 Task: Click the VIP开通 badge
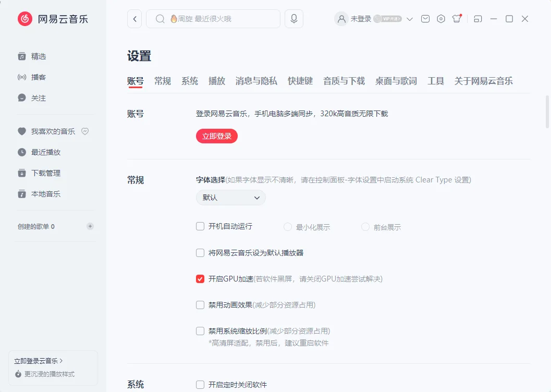pos(388,19)
